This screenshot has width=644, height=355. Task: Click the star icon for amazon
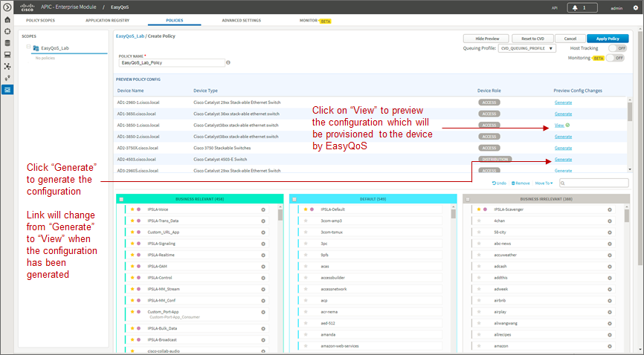pos(479,346)
